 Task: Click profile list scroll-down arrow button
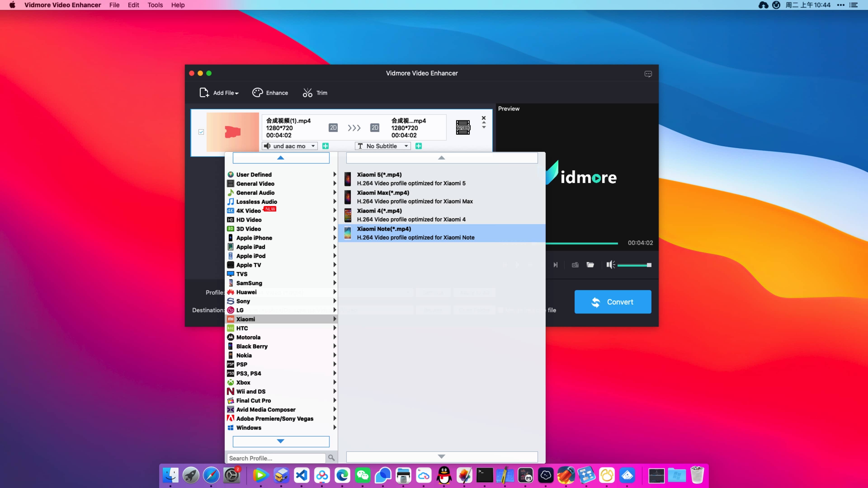pos(442,457)
